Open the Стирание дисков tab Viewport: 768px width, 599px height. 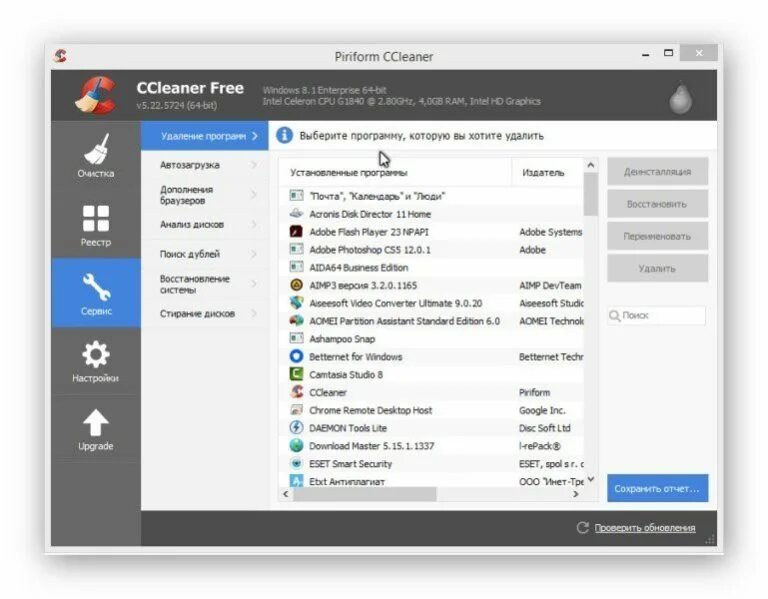point(205,313)
